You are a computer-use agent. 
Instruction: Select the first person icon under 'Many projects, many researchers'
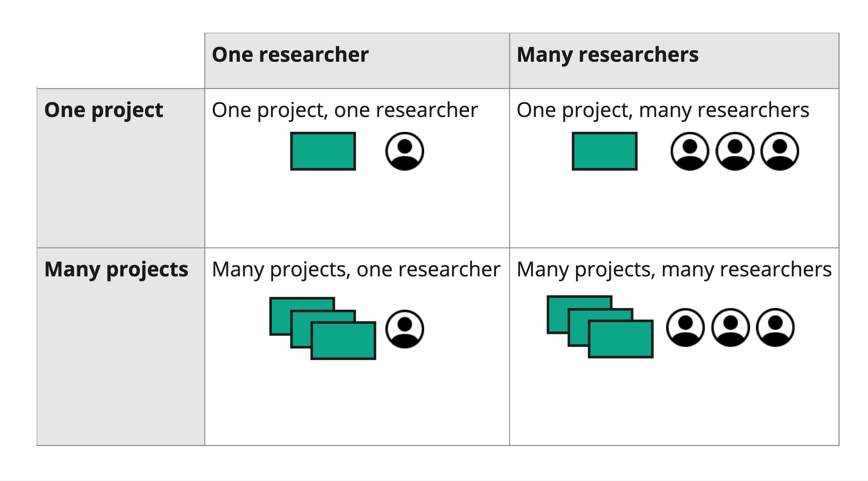coord(685,327)
